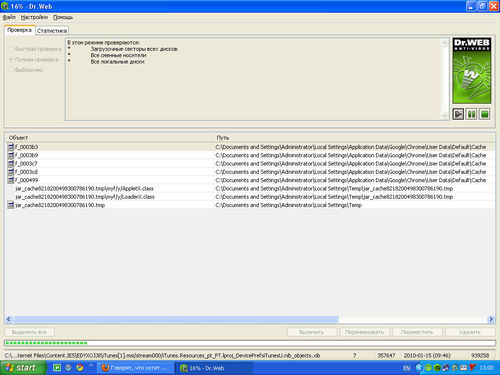Screen dimensions: 500x375
Task: Select the infected file icon for f_0003b3
Action: 11,147
